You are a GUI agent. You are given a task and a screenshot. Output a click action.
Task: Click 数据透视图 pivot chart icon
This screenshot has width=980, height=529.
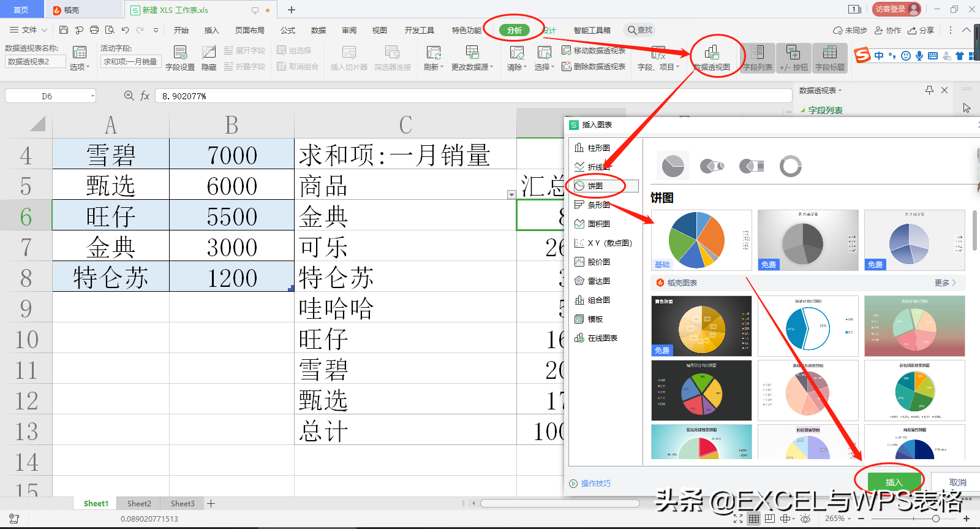(x=712, y=59)
